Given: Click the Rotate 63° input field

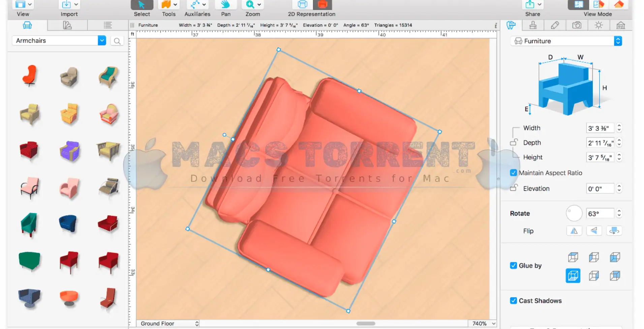Looking at the screenshot, I should pos(600,213).
